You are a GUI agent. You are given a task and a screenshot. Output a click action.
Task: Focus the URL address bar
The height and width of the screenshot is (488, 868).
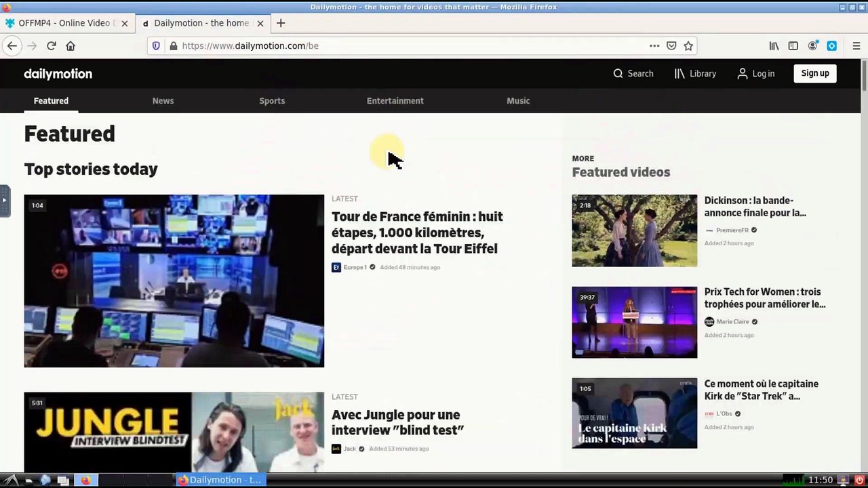(407, 45)
